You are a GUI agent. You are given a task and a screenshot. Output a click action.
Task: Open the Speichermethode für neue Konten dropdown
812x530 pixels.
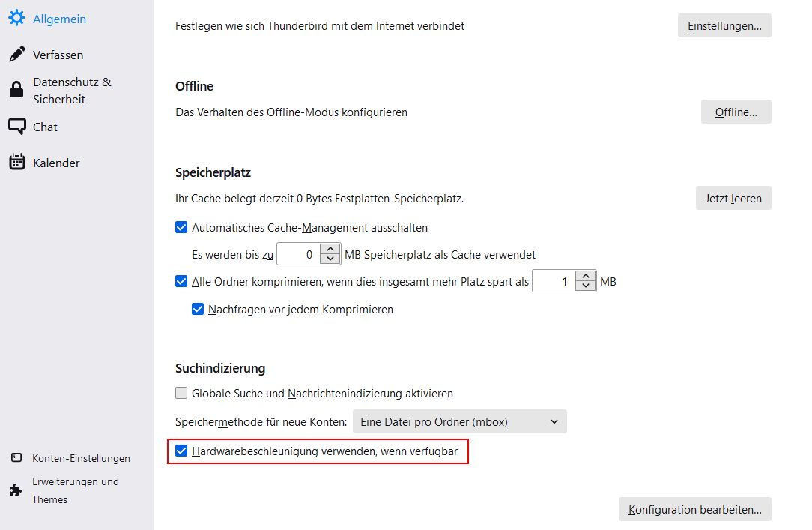coord(459,422)
